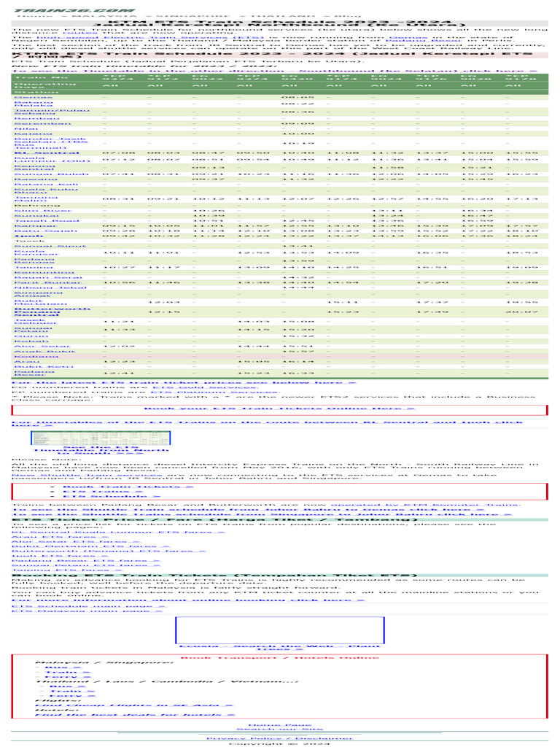
Task: Open the MALAYSIA navigation menu
Action: coord(104,16)
